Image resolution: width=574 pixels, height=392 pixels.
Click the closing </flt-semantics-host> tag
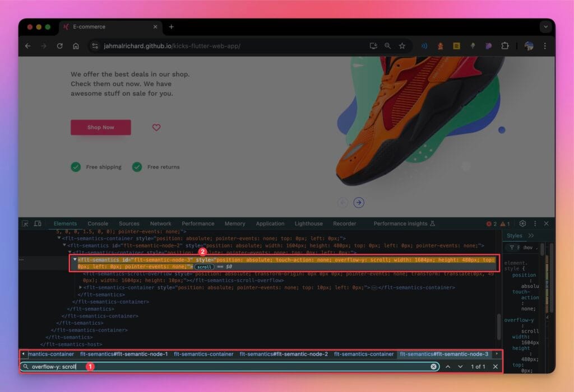point(71,344)
